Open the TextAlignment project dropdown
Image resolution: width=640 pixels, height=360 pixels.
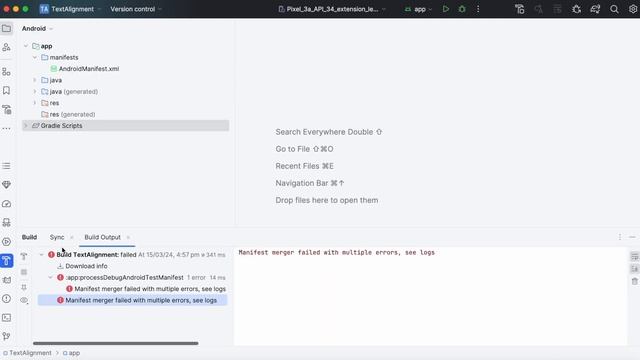tap(70, 9)
